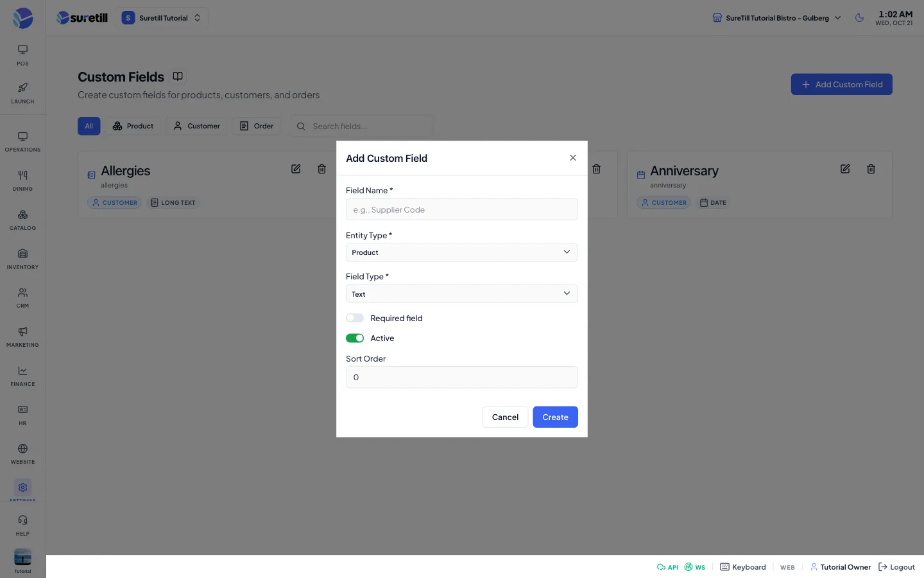The width and height of the screenshot is (924, 578).
Task: Click the Create button
Action: click(555, 417)
